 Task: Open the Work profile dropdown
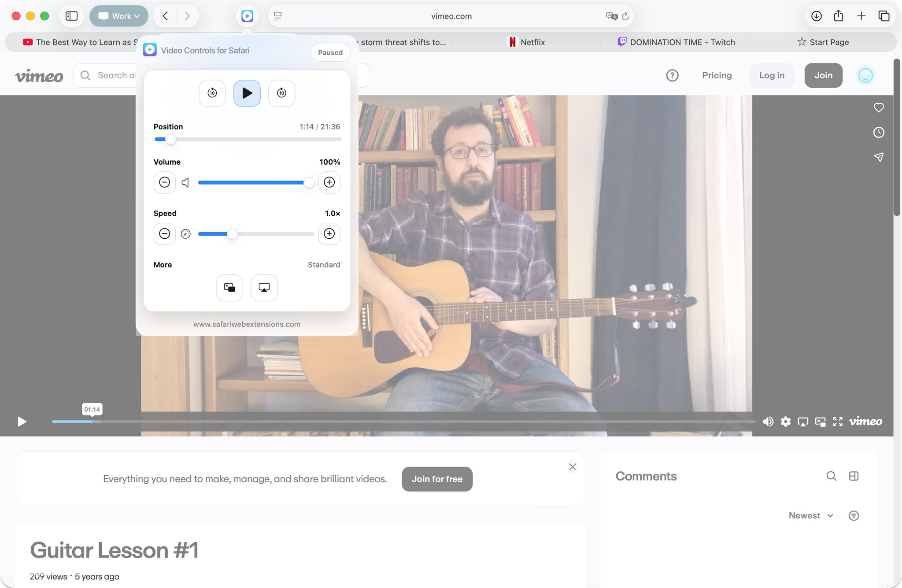point(119,16)
